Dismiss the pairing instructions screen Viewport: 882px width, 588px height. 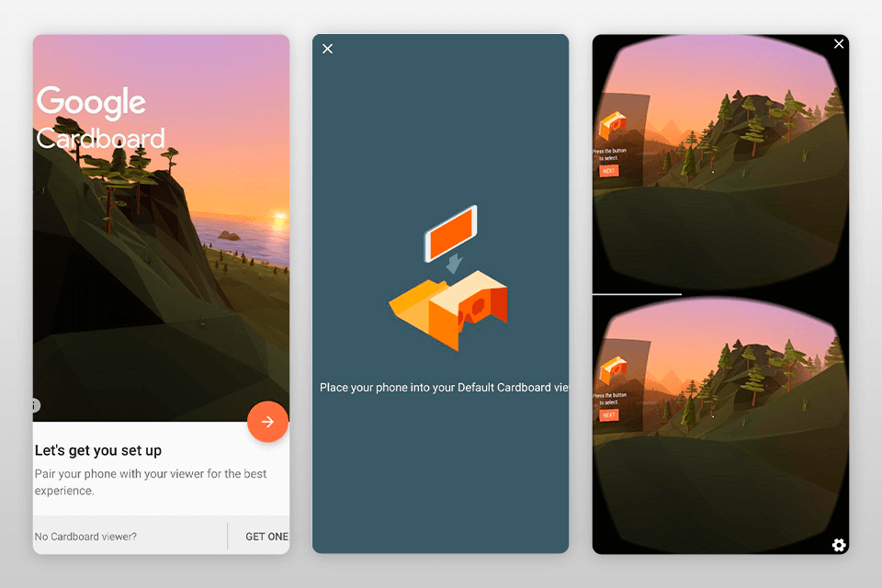(328, 49)
